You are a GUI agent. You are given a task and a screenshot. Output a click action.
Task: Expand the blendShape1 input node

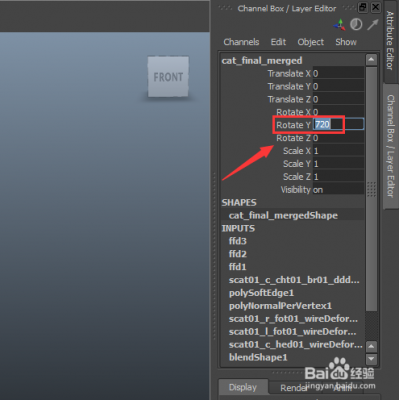pos(258,357)
